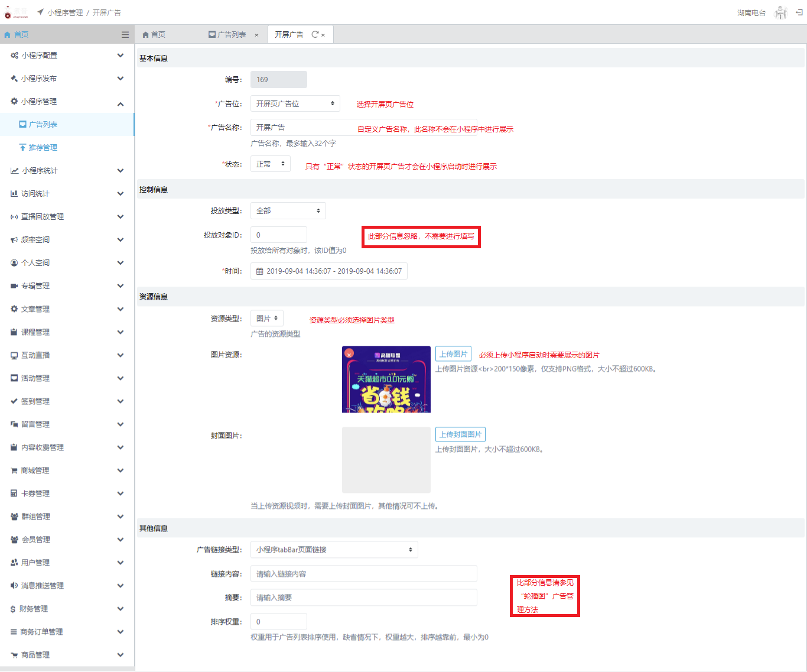Click the 上传图片 button

453,354
